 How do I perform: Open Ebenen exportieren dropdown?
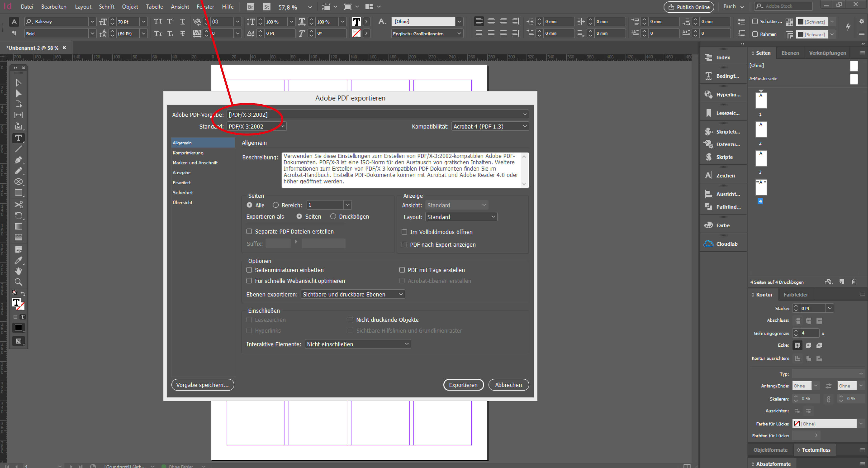352,294
